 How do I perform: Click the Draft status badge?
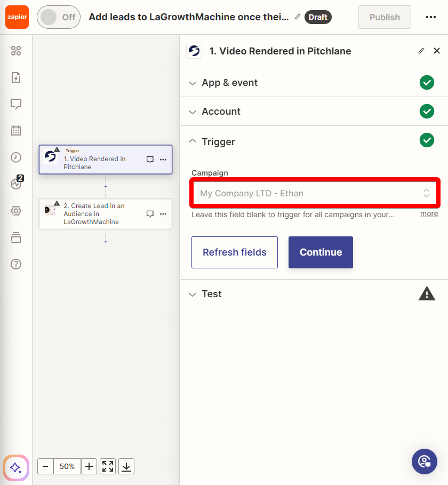click(x=318, y=17)
